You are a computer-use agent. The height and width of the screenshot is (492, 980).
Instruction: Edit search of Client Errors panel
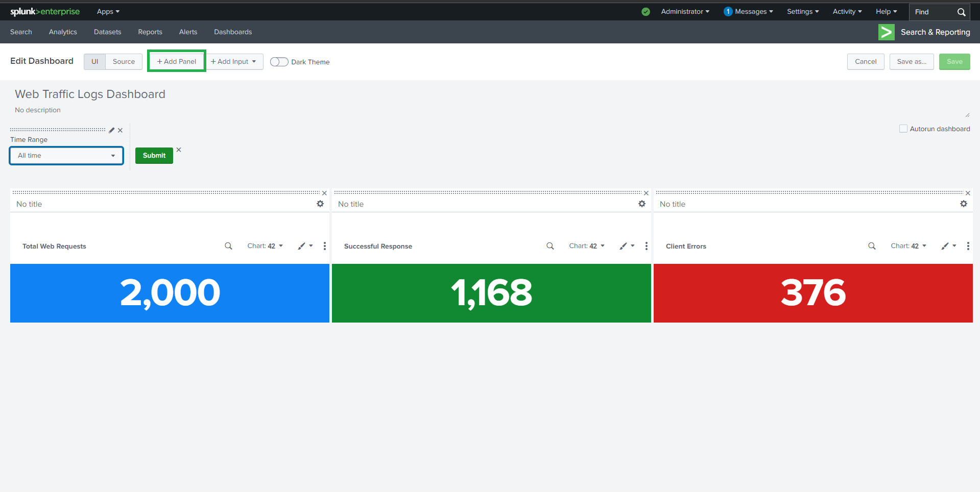[x=872, y=246]
